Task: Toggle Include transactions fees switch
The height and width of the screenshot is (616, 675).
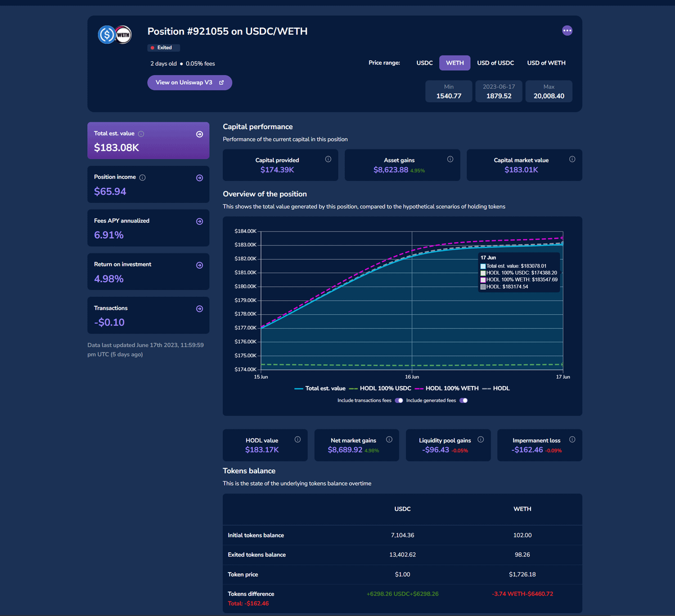Action: pyautogui.click(x=399, y=401)
